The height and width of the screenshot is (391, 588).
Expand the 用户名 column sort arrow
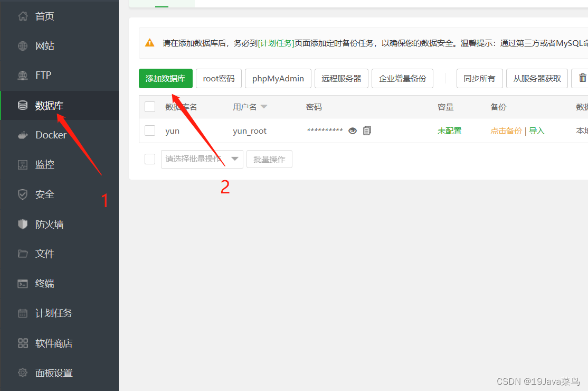[264, 107]
